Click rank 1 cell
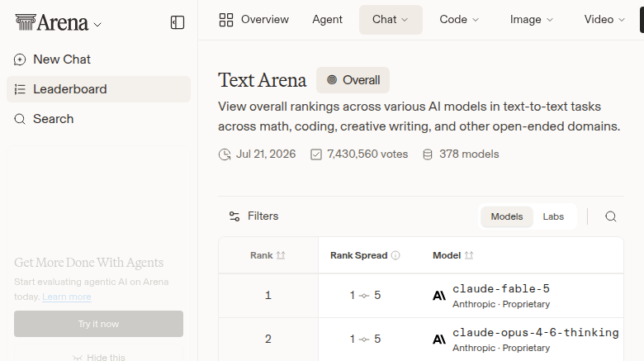644x361 pixels. click(x=268, y=295)
